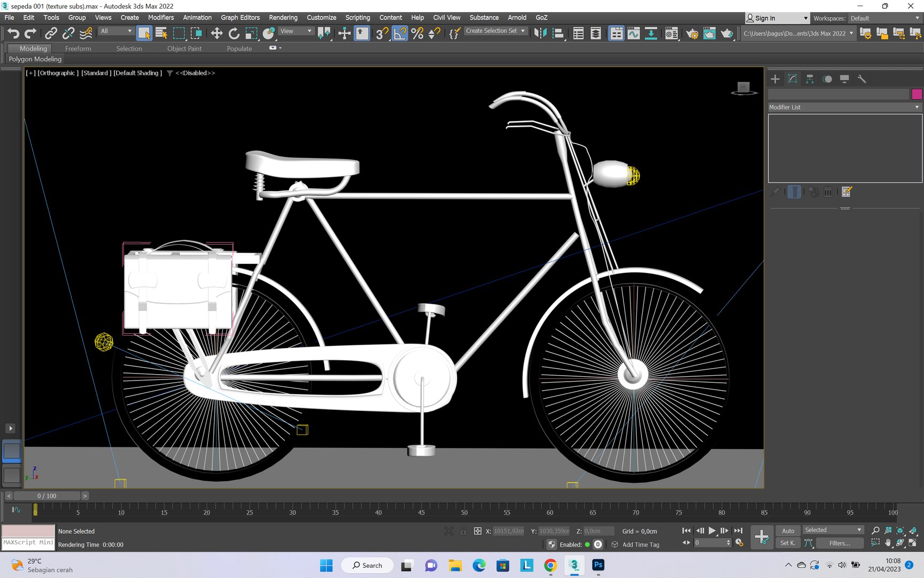The width and height of the screenshot is (924, 578).
Task: Activate the Select and Link tool
Action: click(x=51, y=33)
